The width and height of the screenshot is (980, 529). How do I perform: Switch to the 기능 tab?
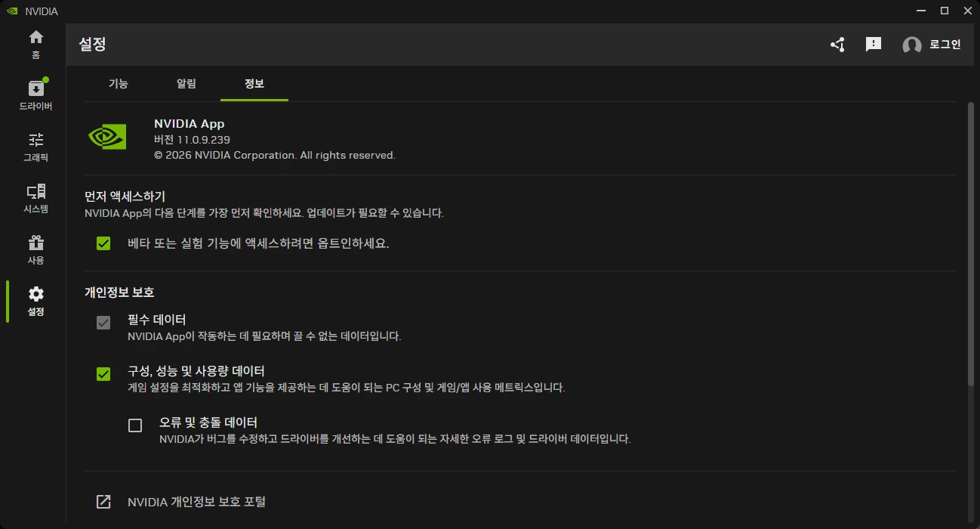pyautogui.click(x=119, y=84)
